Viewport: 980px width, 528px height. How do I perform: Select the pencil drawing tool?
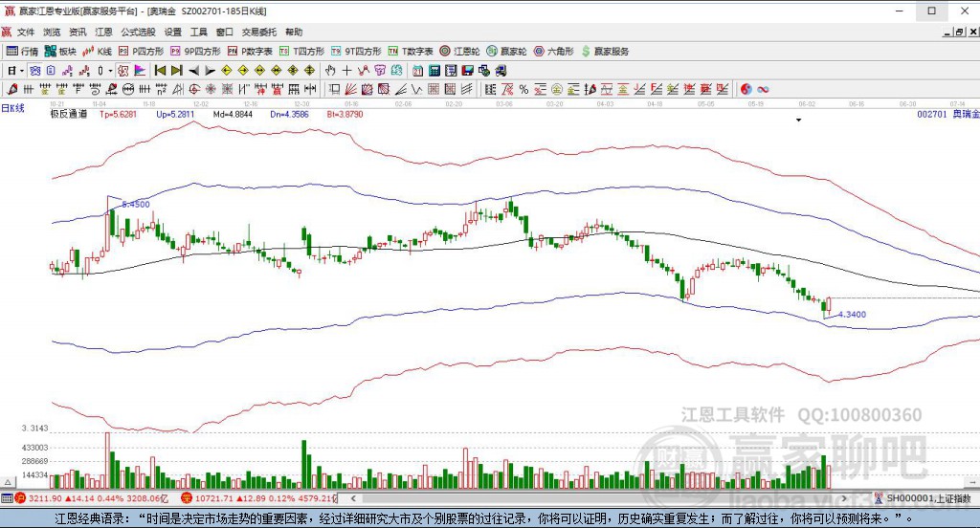tap(11, 89)
